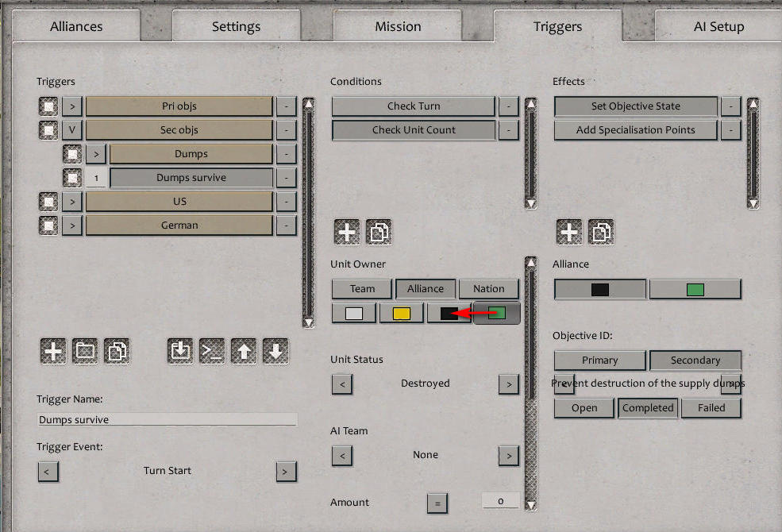
Task: Previous Unit Status option
Action: (x=342, y=384)
